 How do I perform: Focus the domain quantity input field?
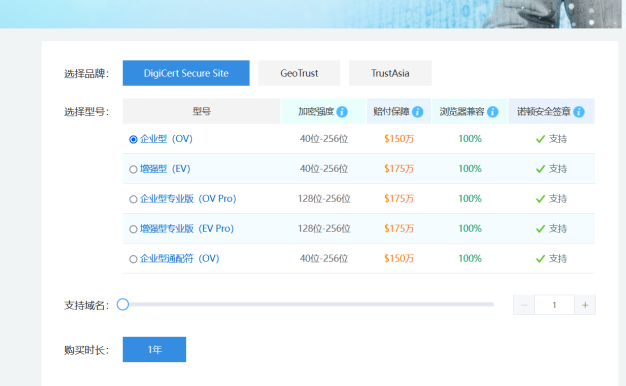(x=554, y=305)
